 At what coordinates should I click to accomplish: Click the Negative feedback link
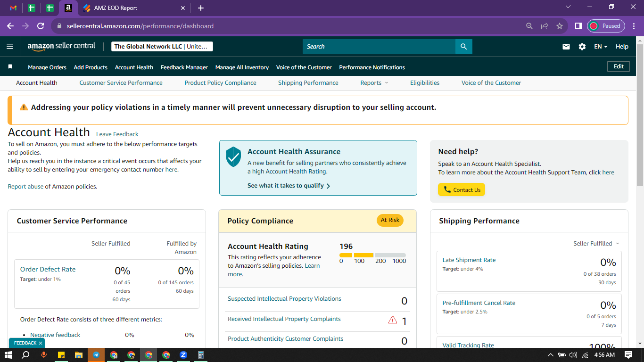(x=55, y=335)
